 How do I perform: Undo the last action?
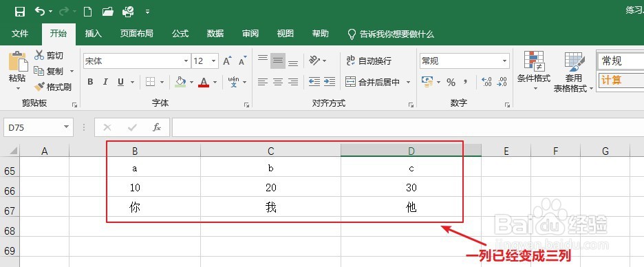pos(39,12)
